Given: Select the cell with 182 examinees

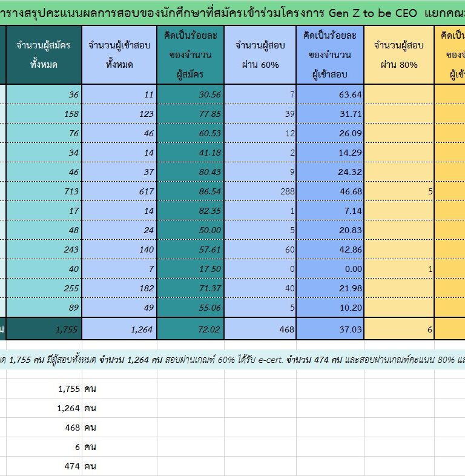Looking at the screenshot, I should click(x=119, y=288).
